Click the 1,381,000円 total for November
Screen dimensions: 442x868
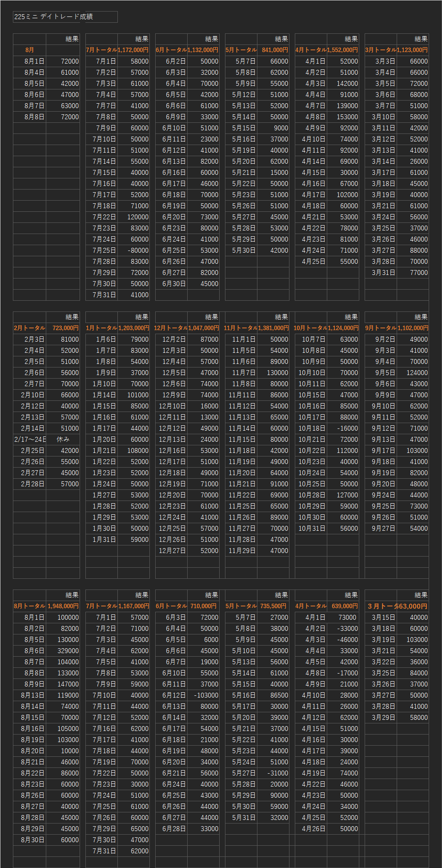[273, 328]
